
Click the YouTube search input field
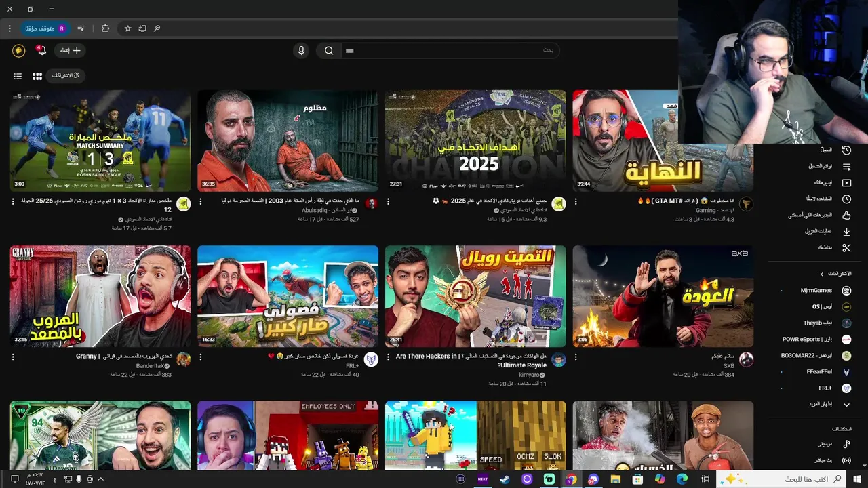450,50
